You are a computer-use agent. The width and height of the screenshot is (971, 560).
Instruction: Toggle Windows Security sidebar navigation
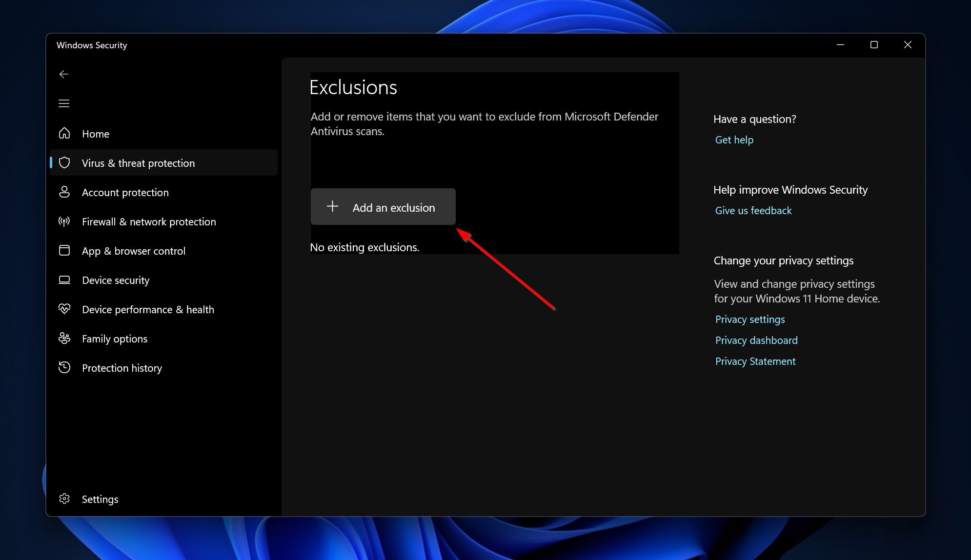64,102
